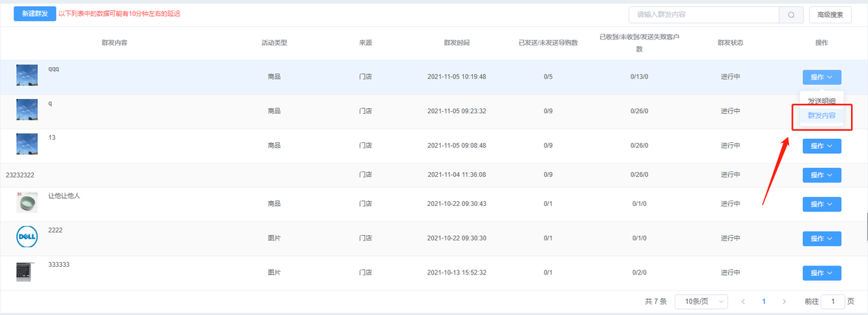Click the next page arrow
Viewport: 868px width, 315px height.
point(784,301)
